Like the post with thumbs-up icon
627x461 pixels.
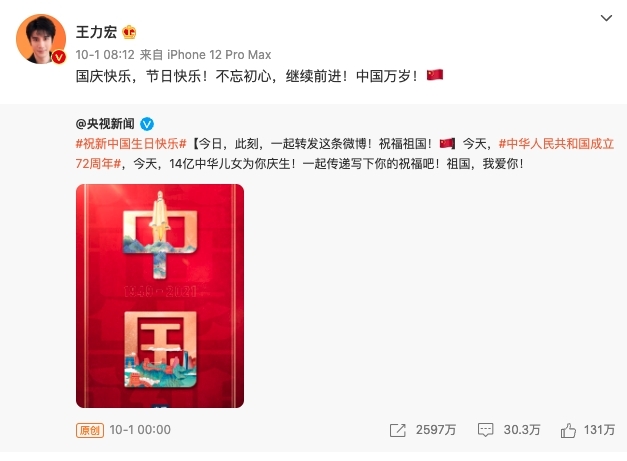pyautogui.click(x=568, y=430)
